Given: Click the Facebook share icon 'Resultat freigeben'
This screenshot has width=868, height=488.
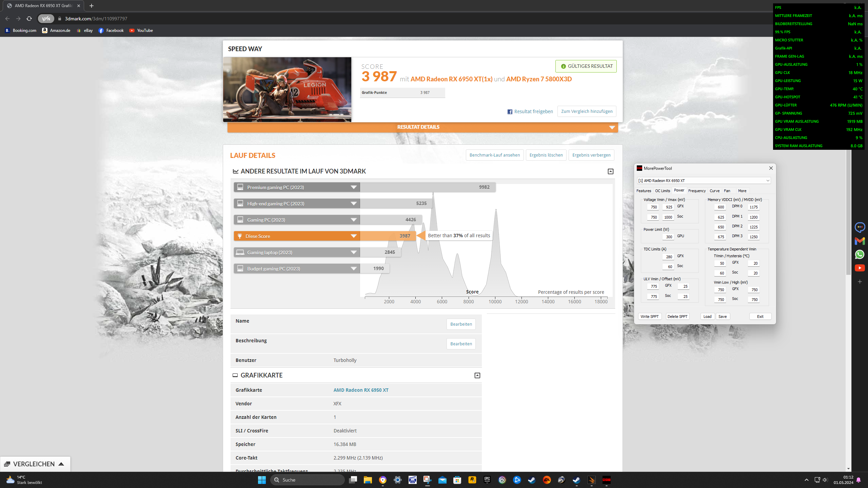Looking at the screenshot, I should 510,111.
